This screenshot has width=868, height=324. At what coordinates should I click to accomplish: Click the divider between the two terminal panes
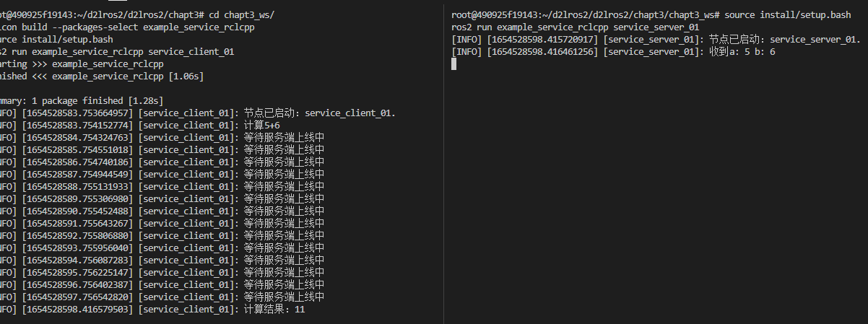point(443,162)
